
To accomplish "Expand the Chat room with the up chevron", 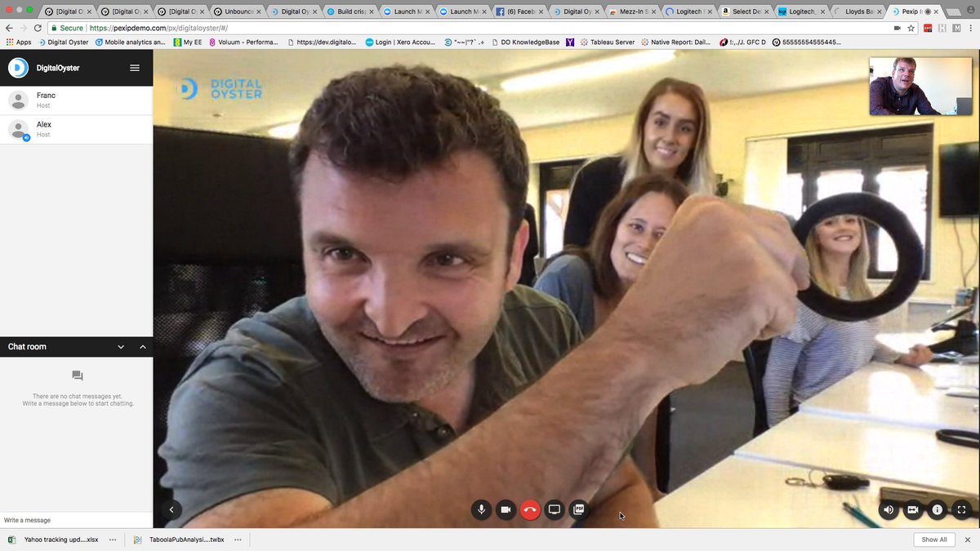I will coord(143,347).
